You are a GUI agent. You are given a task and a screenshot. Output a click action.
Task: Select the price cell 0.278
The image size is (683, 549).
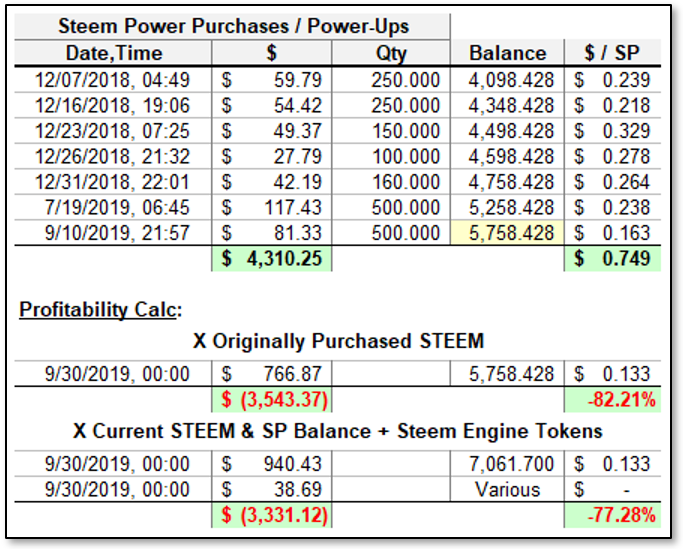coord(612,156)
